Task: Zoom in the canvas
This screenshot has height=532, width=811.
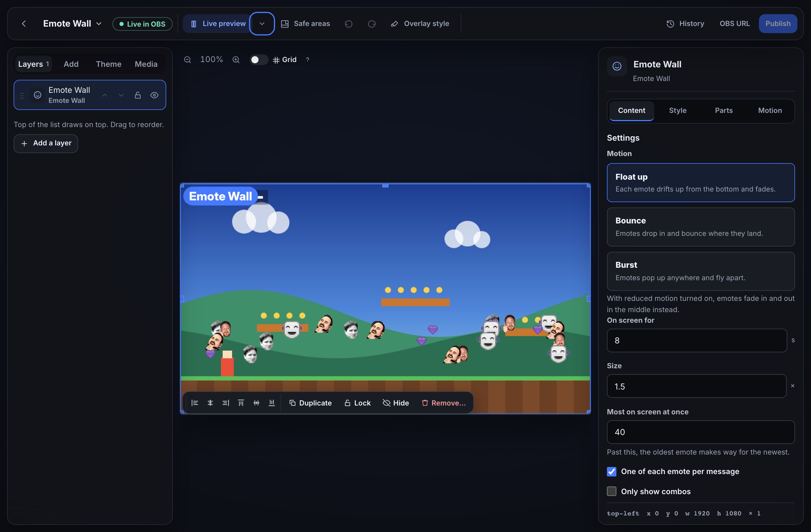Action: pyautogui.click(x=236, y=60)
